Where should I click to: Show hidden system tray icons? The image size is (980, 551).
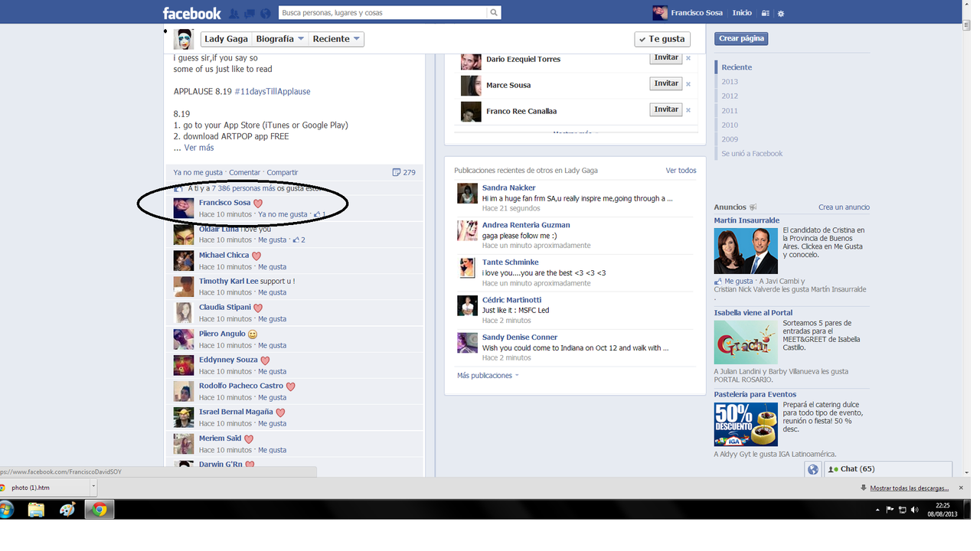click(x=877, y=510)
